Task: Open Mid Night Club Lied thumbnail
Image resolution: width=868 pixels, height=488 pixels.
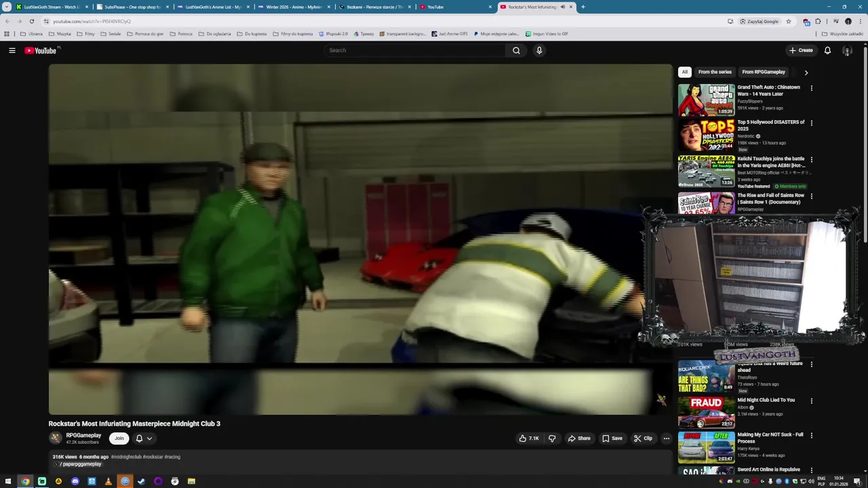Action: [x=706, y=412]
